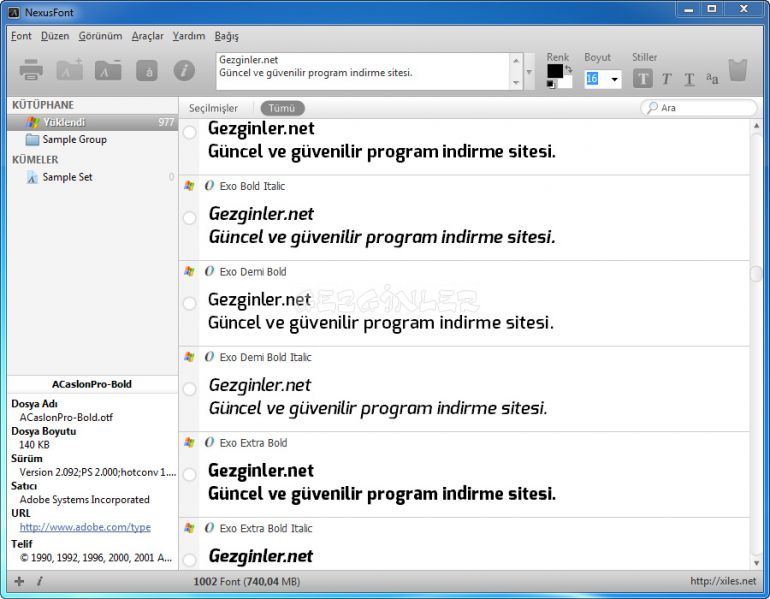Toggle the bold style icon
The height and width of the screenshot is (599, 770).
point(642,79)
